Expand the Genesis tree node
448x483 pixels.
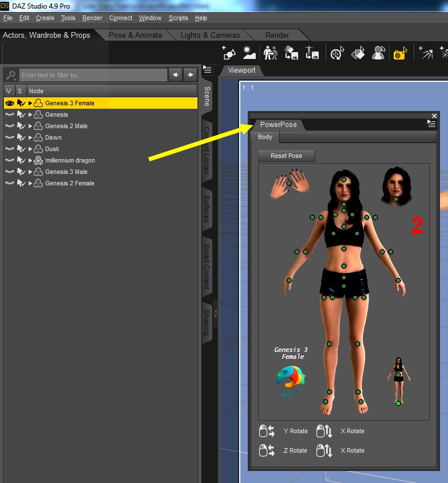[30, 114]
